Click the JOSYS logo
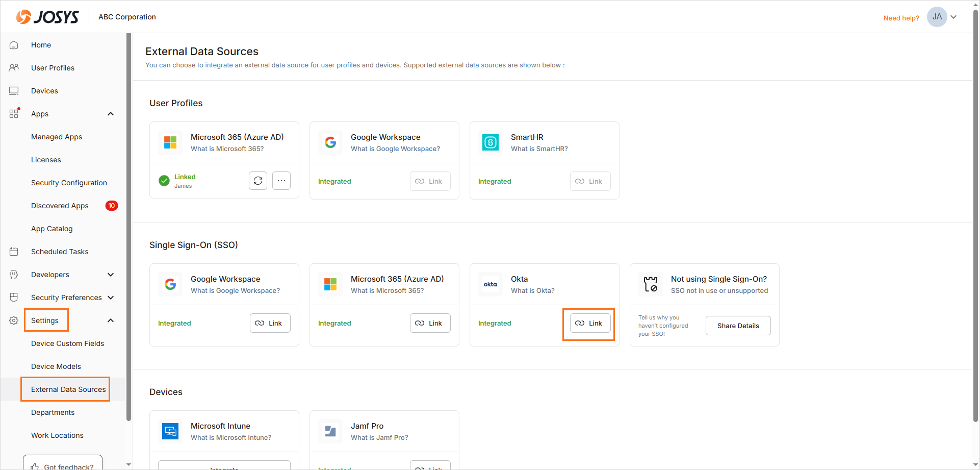The height and width of the screenshot is (470, 980). pos(47,17)
